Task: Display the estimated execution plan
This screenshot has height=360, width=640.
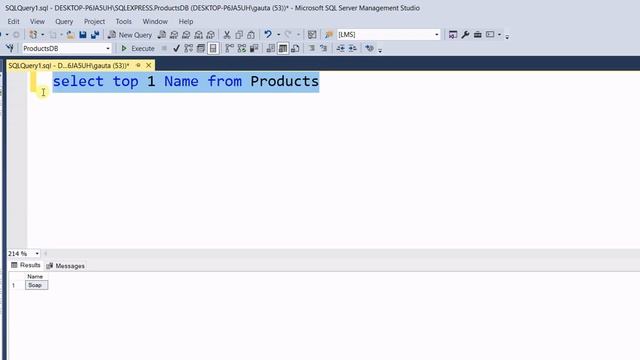Action: pyautogui.click(x=189, y=48)
